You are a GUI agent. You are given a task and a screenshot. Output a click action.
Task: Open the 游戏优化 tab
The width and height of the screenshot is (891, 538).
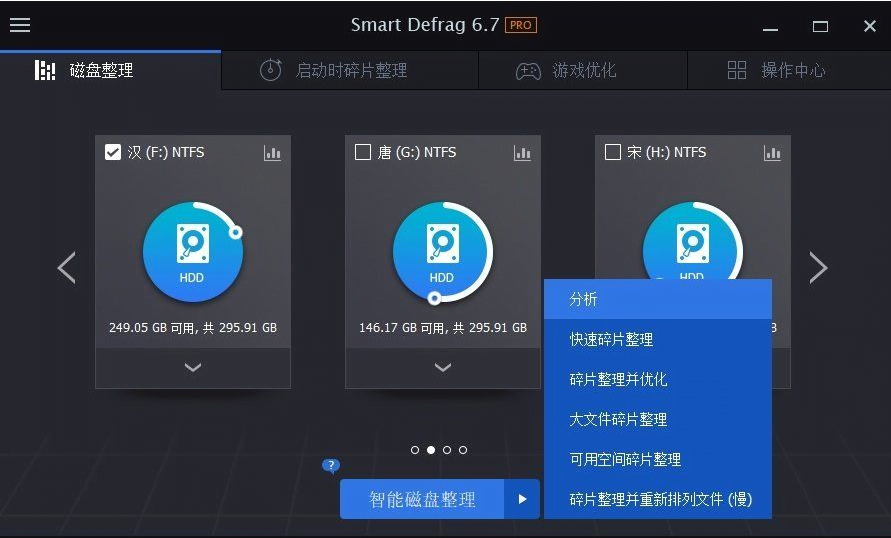tap(583, 70)
